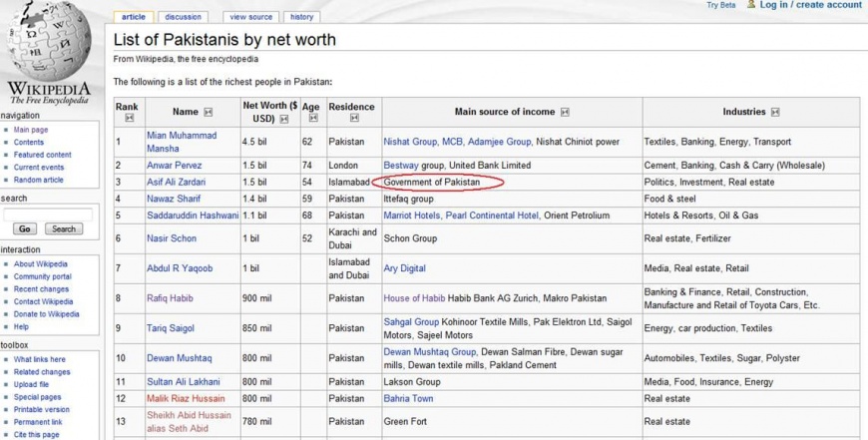Open the view source tab

pos(250,17)
